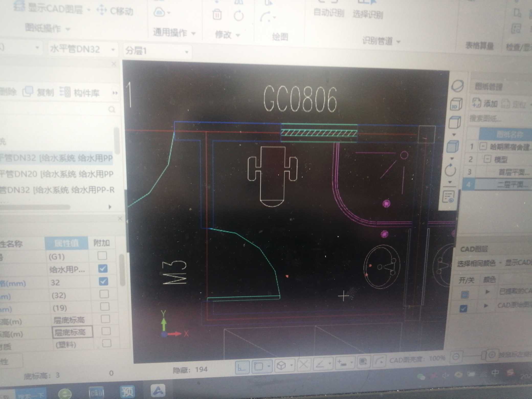
Task: Toggle 附加 checkbox for the (19) row
Action: [105, 306]
